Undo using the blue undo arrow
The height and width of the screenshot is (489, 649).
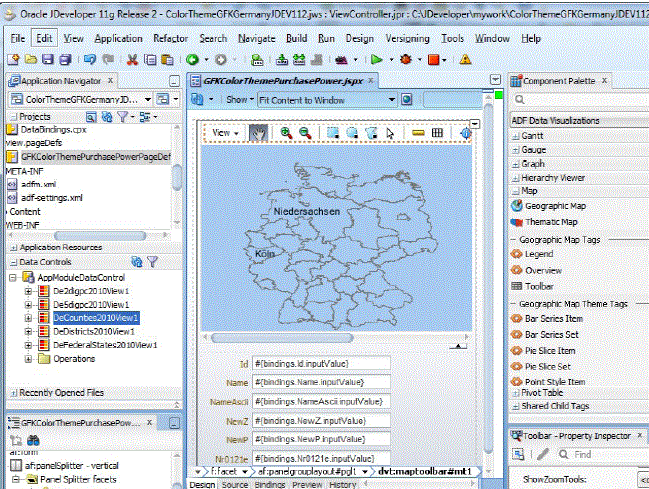[90, 60]
